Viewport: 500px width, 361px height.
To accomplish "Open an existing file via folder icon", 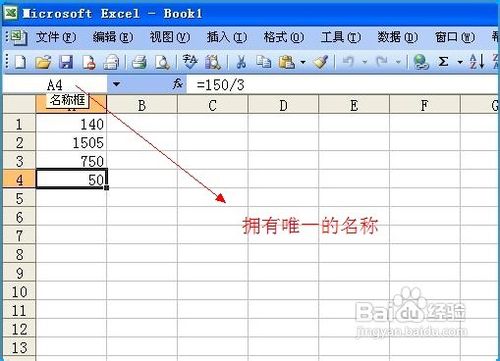I will click(43, 62).
